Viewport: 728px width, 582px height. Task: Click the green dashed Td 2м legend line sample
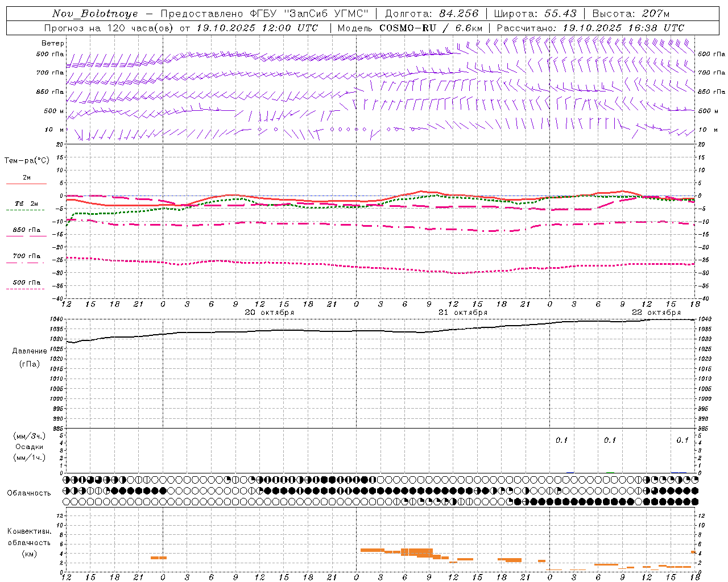pyautogui.click(x=26, y=210)
